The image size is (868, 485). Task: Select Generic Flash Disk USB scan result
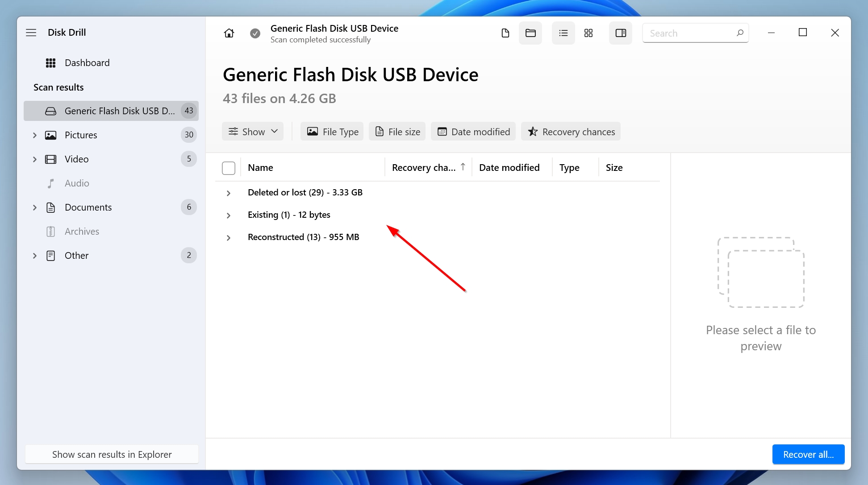111,111
